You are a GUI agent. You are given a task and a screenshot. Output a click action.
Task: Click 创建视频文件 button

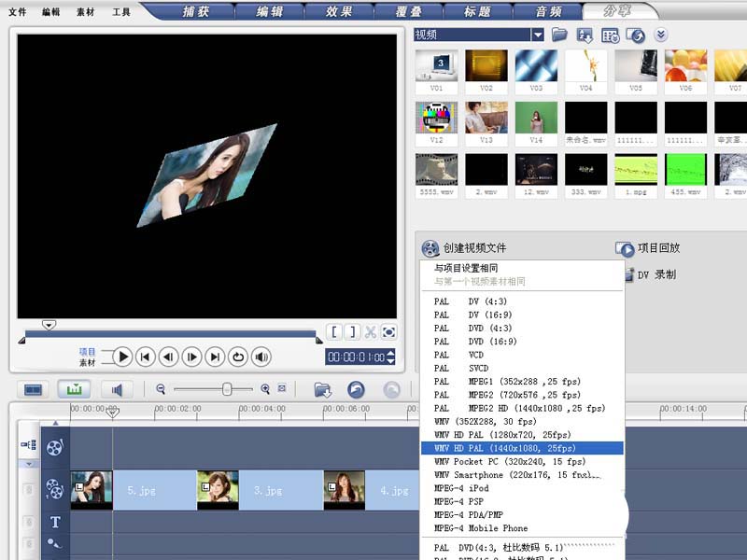point(464,248)
